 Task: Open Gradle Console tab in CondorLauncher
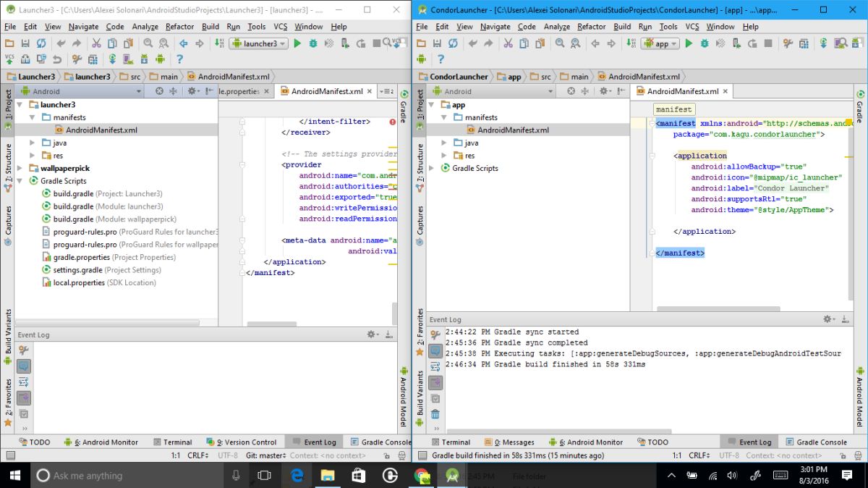click(x=815, y=442)
